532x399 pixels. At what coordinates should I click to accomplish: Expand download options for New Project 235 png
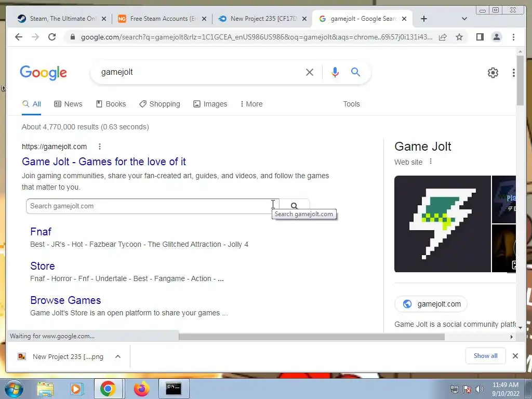tap(118, 356)
